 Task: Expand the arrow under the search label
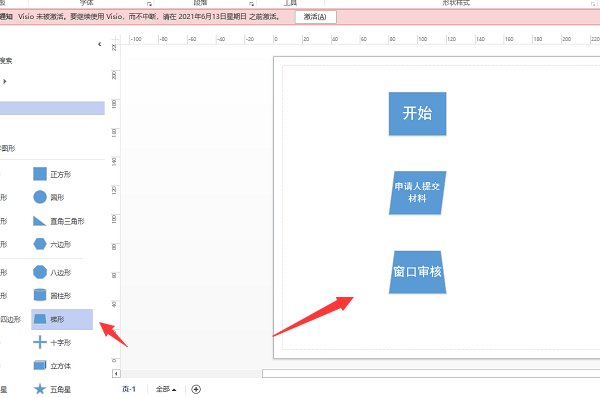click(5, 81)
